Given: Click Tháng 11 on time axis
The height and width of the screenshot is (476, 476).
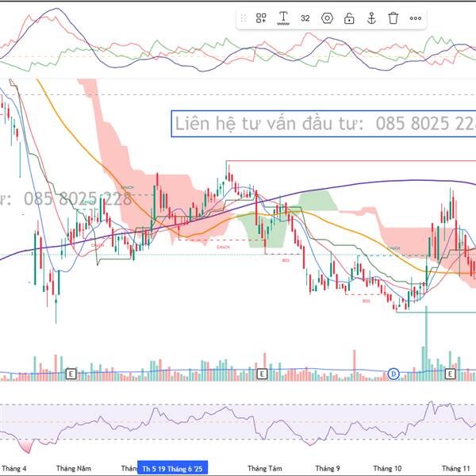Looking at the screenshot, I should (455, 468).
